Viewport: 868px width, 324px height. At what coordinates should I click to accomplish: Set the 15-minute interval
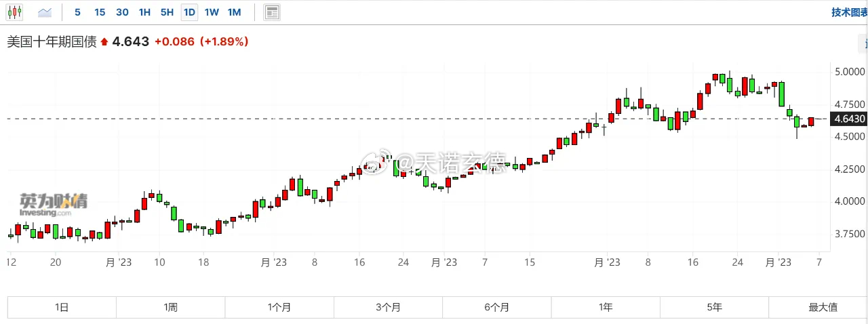pos(100,12)
